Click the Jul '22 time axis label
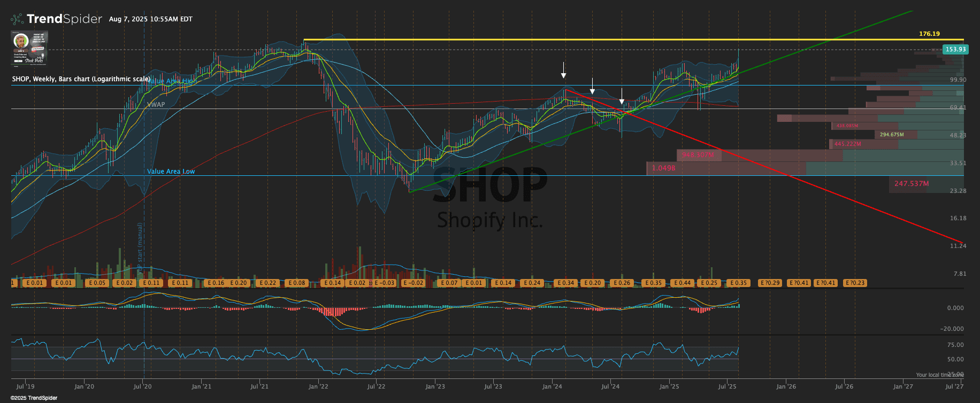 (377, 386)
